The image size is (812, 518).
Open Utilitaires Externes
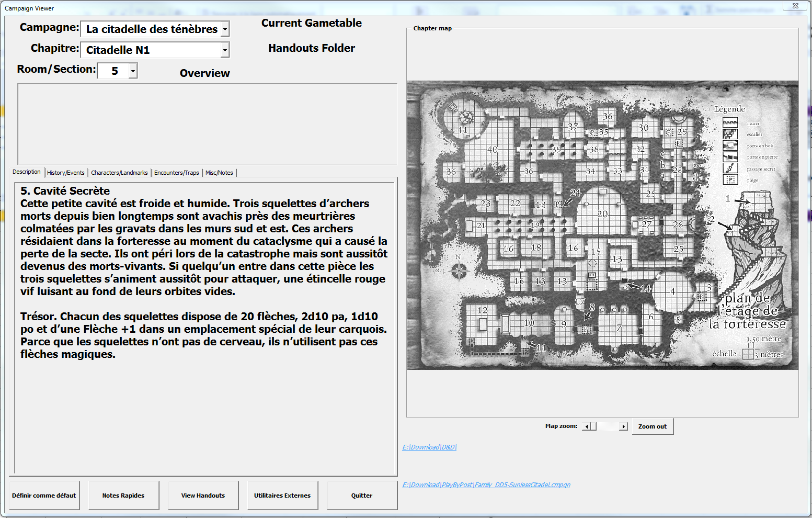pos(282,496)
